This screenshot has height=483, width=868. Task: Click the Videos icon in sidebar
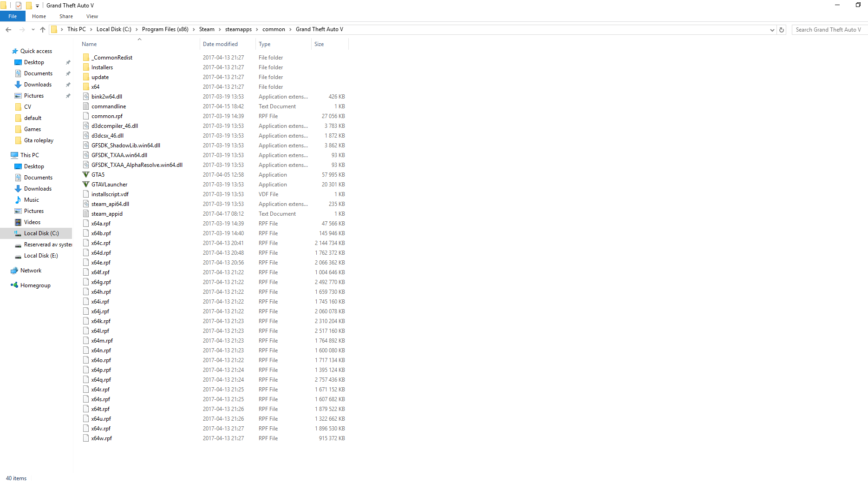pos(18,222)
